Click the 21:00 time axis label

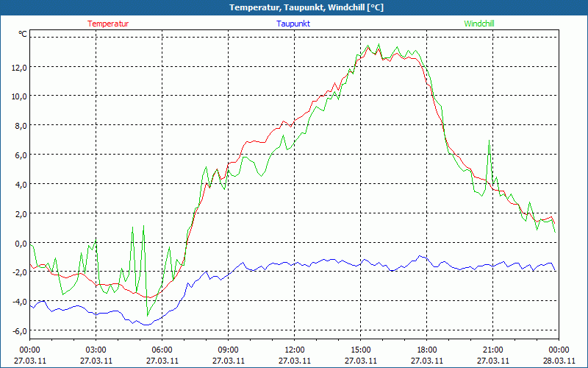492,350
